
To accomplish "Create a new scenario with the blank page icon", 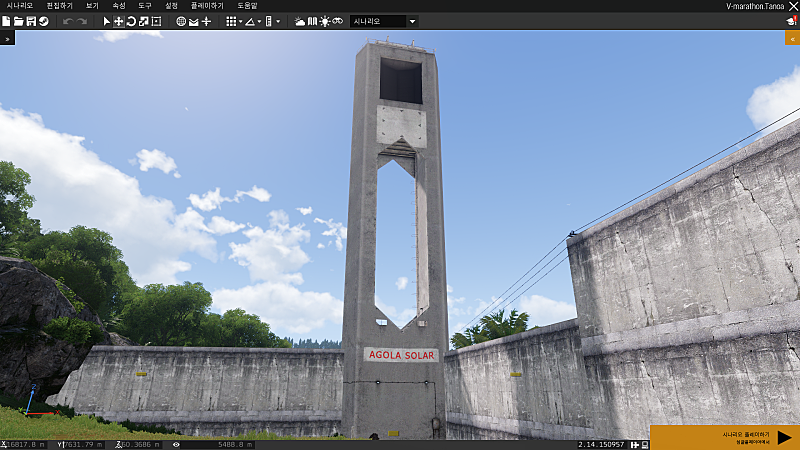I will [x=6, y=21].
